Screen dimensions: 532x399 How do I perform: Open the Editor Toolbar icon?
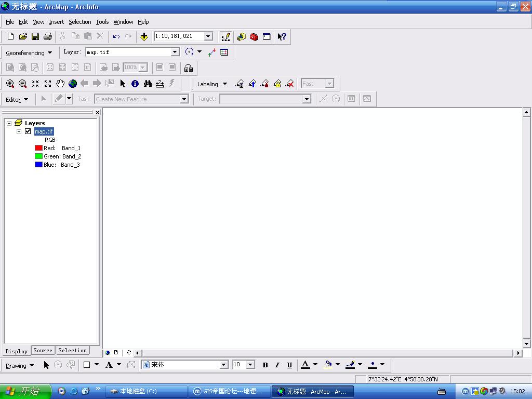[x=225, y=37]
